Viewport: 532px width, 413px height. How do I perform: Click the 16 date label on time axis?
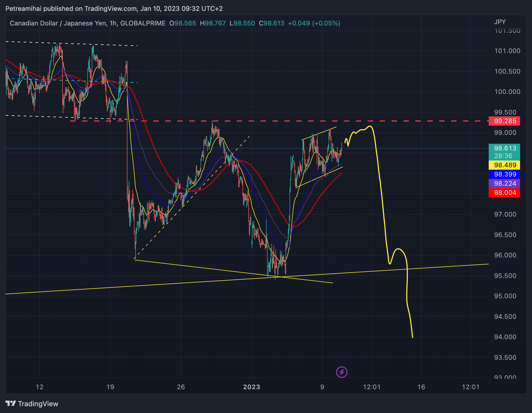point(421,387)
